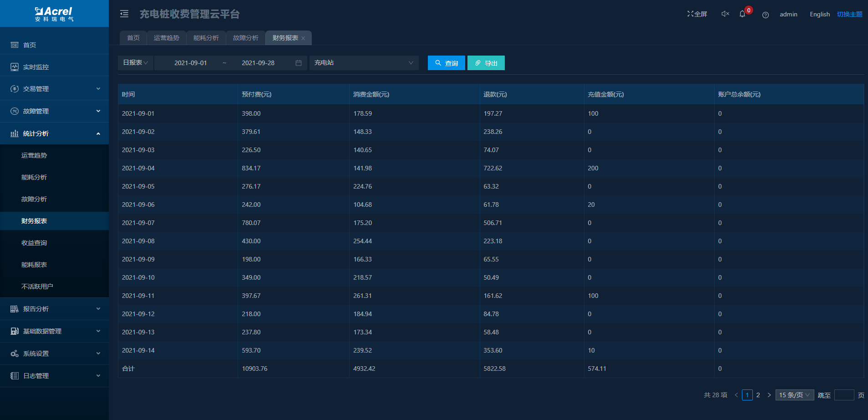Click the 导出 export button

click(x=486, y=63)
